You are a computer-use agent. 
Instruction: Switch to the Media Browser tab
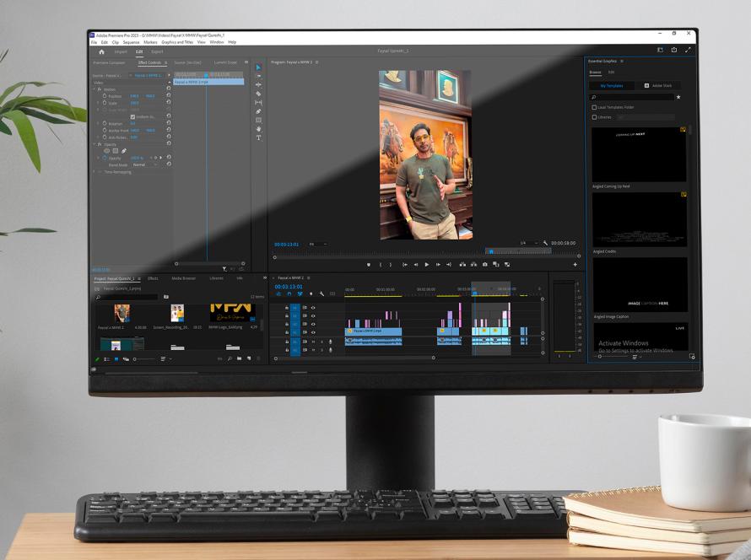pos(183,277)
